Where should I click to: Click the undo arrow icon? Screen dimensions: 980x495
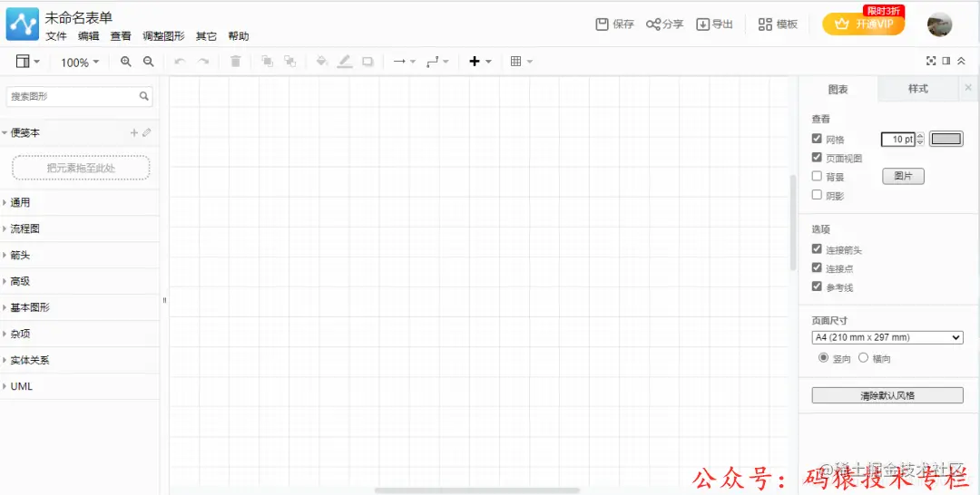[180, 61]
